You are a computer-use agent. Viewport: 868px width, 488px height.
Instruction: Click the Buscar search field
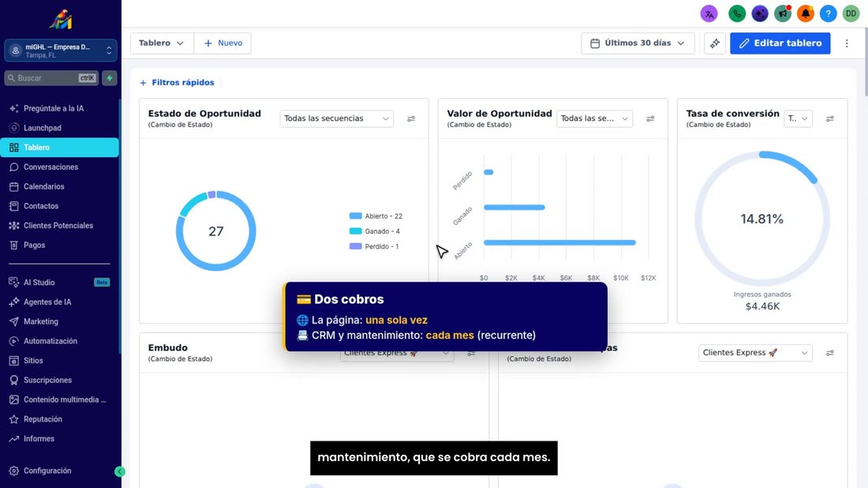click(52, 78)
